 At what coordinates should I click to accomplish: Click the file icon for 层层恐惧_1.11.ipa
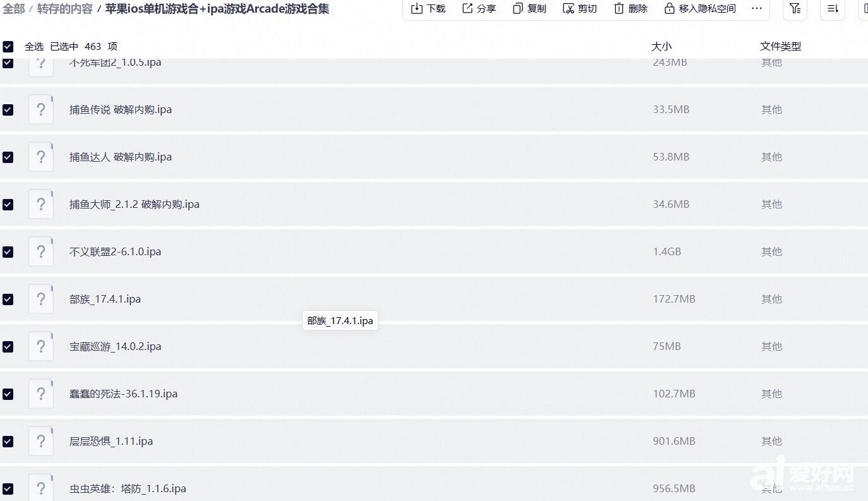pos(41,441)
